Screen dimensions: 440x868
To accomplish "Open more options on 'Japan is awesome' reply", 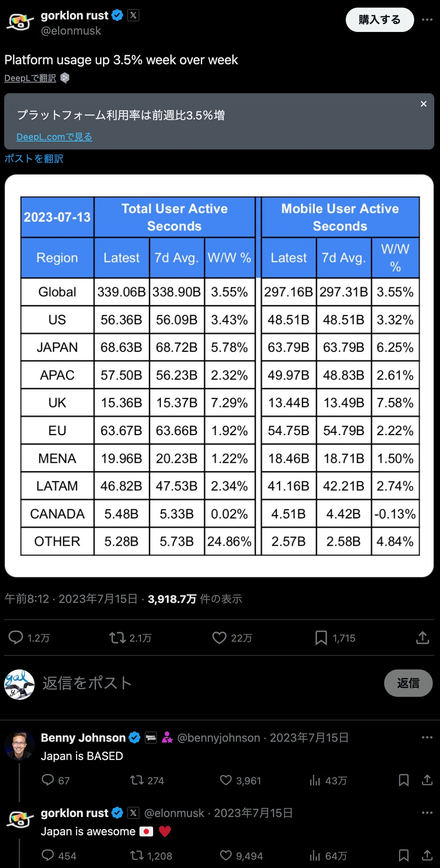I will point(427,812).
